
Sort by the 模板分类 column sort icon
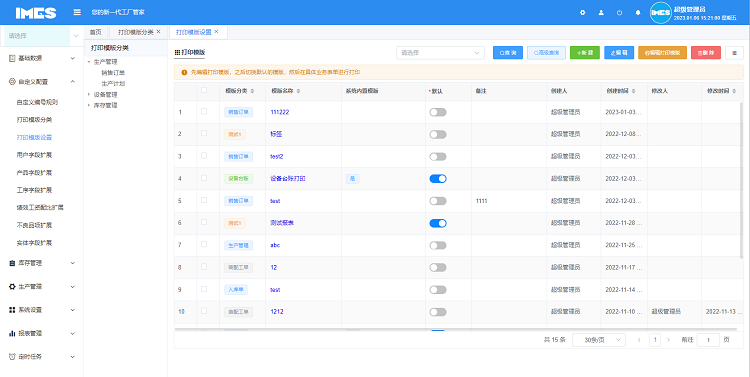click(252, 91)
